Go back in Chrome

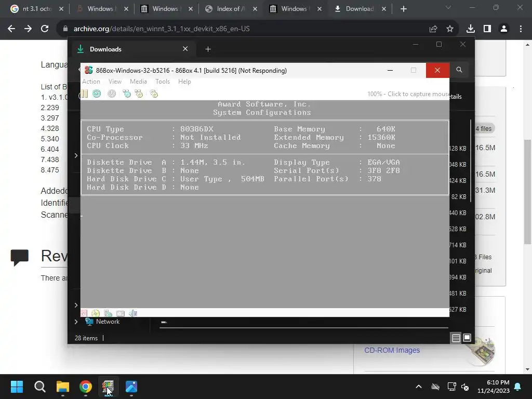pyautogui.click(x=11, y=29)
